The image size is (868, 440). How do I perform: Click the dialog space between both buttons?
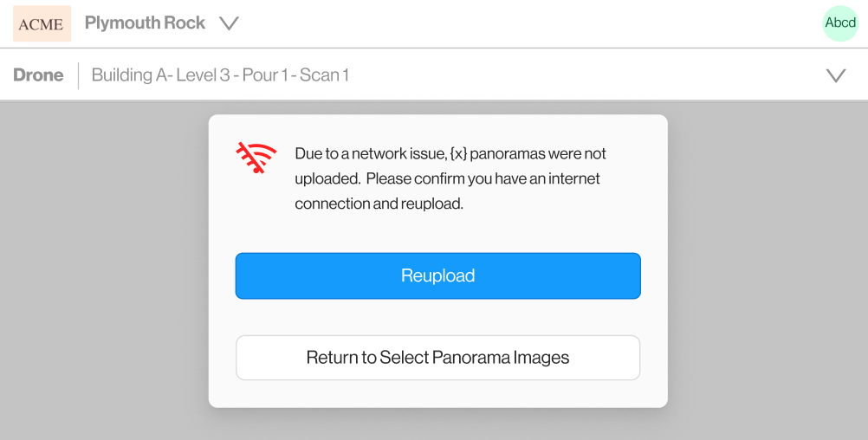point(437,317)
